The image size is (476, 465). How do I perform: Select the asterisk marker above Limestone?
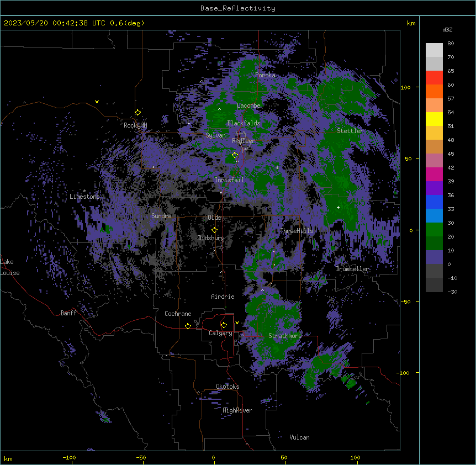(x=84, y=191)
